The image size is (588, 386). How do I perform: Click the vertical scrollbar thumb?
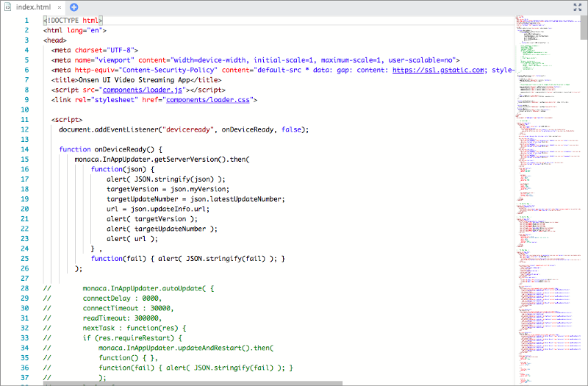pos(584,27)
